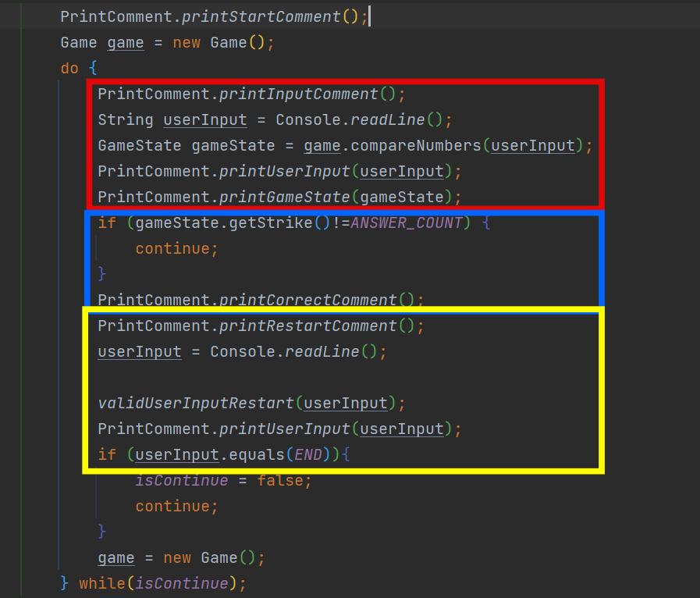Click the 'equals' method name
This screenshot has height=598, width=700.
tap(257, 454)
